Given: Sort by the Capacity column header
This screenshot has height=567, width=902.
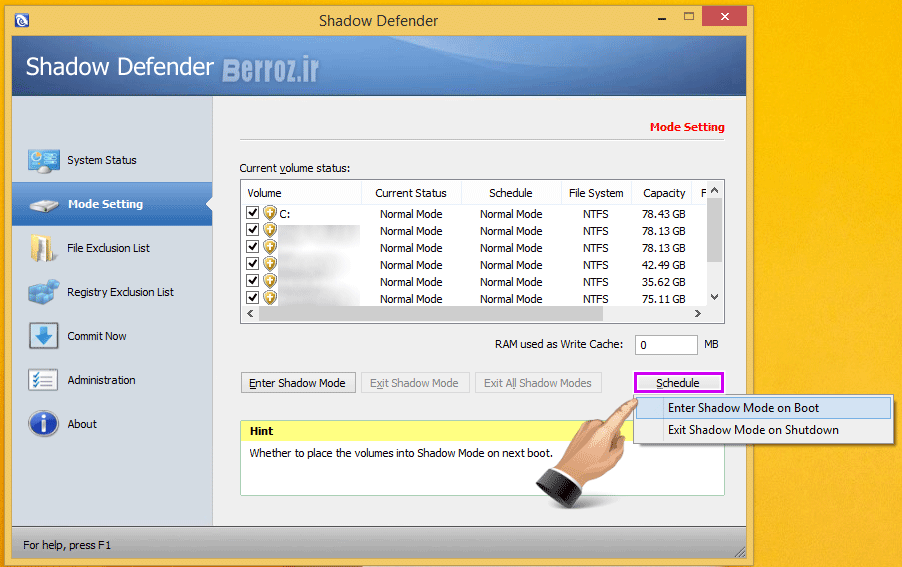Looking at the screenshot, I should (664, 193).
